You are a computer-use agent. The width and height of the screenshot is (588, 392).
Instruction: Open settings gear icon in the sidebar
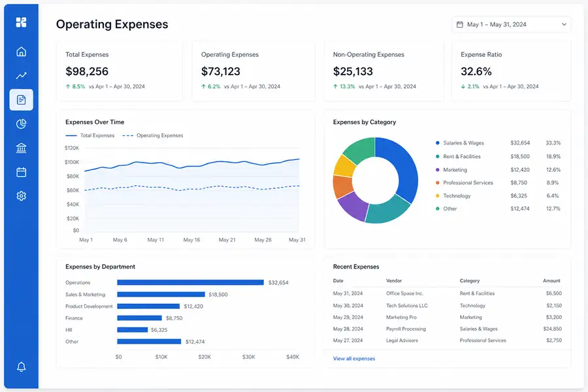[22, 196]
